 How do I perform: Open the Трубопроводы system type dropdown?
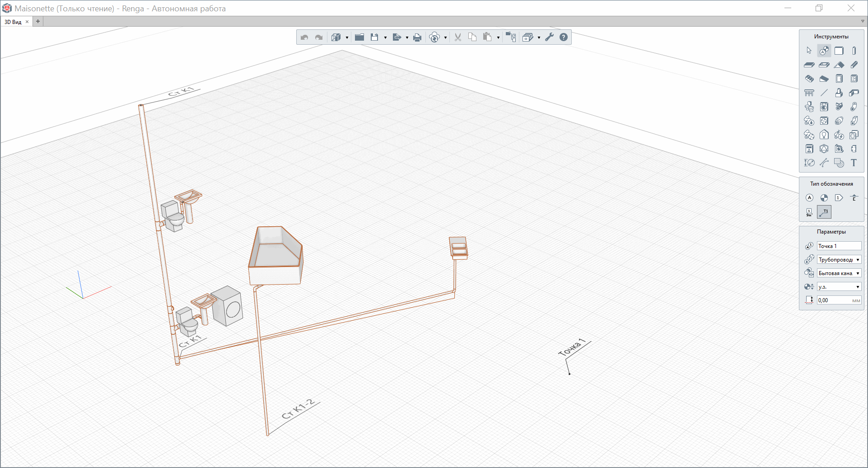[839, 260]
